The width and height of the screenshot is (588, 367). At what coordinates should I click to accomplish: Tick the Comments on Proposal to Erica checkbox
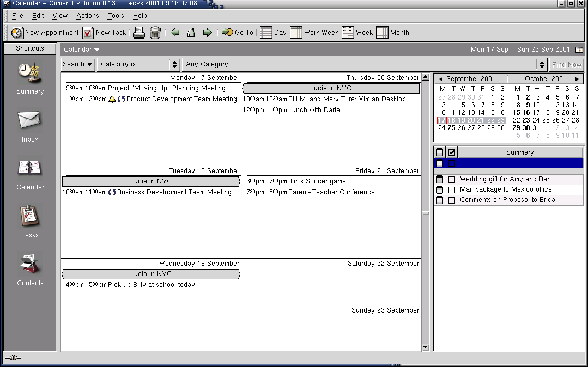(451, 200)
